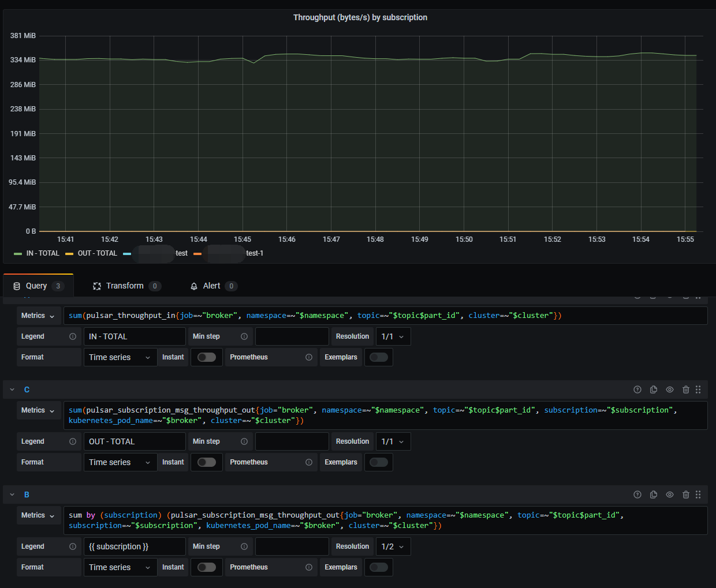
Task: Click OUT - TOTAL legend color swatch
Action: [69, 253]
